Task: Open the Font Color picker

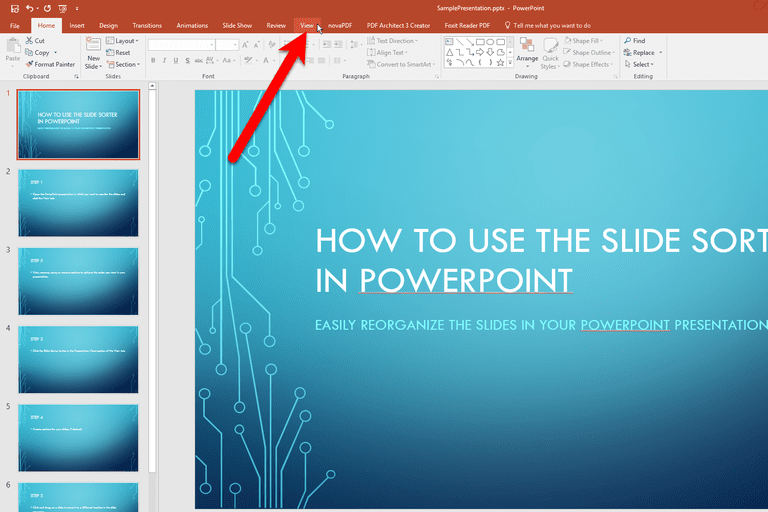Action: coord(268,61)
